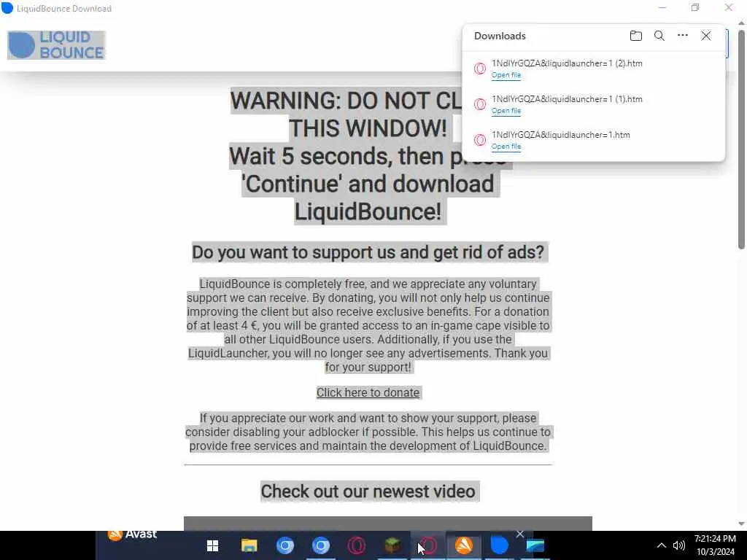Image resolution: width=747 pixels, height=560 pixels.
Task: Click the vertical page scrollbar thumb
Action: 741,139
